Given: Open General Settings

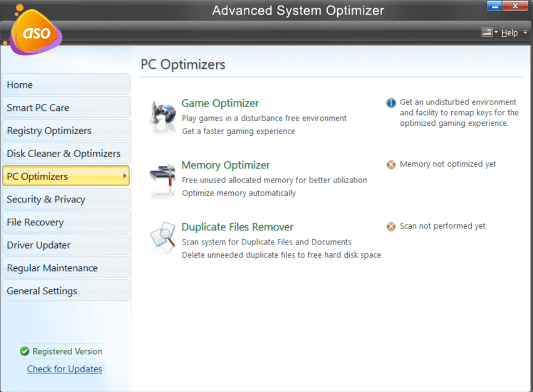Looking at the screenshot, I should click(66, 291).
